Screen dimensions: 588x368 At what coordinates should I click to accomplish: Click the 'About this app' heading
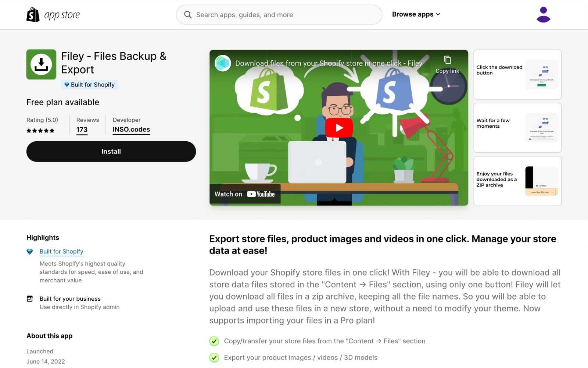tap(49, 336)
